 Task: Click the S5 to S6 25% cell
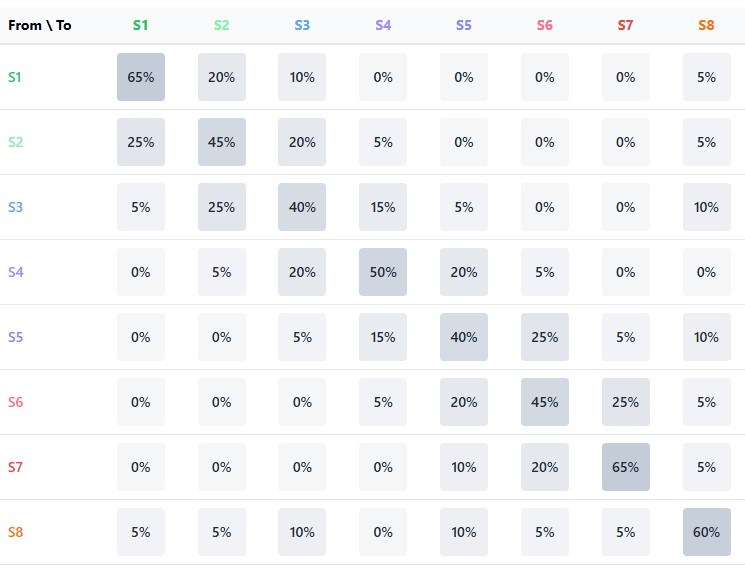pyautogui.click(x=545, y=337)
